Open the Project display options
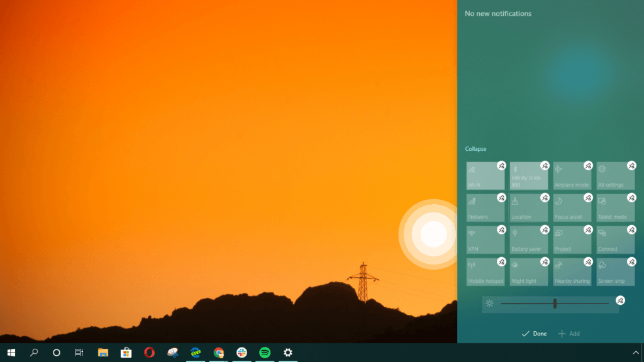Screen dimensions: 644x362 tap(572, 239)
